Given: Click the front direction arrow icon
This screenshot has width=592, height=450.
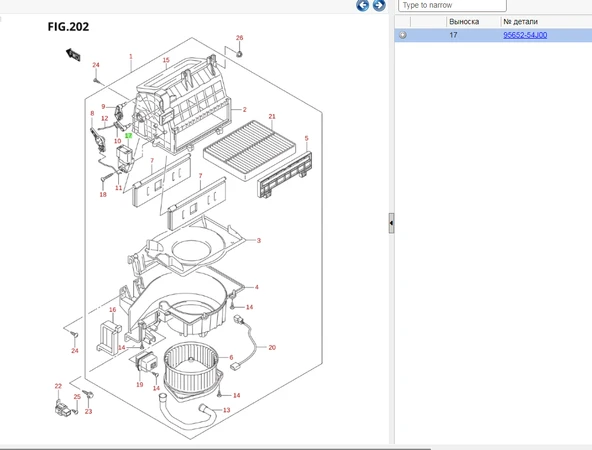Looking at the screenshot, I should (73, 55).
